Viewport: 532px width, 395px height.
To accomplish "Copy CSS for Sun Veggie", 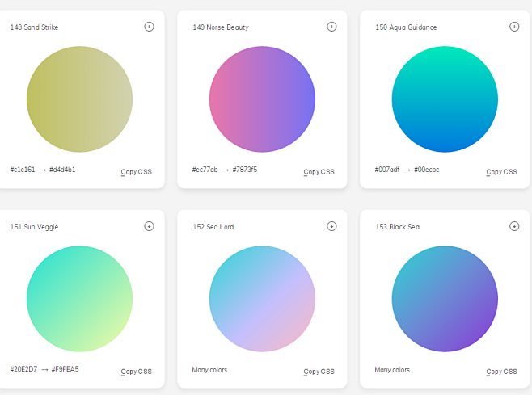I will point(136,372).
